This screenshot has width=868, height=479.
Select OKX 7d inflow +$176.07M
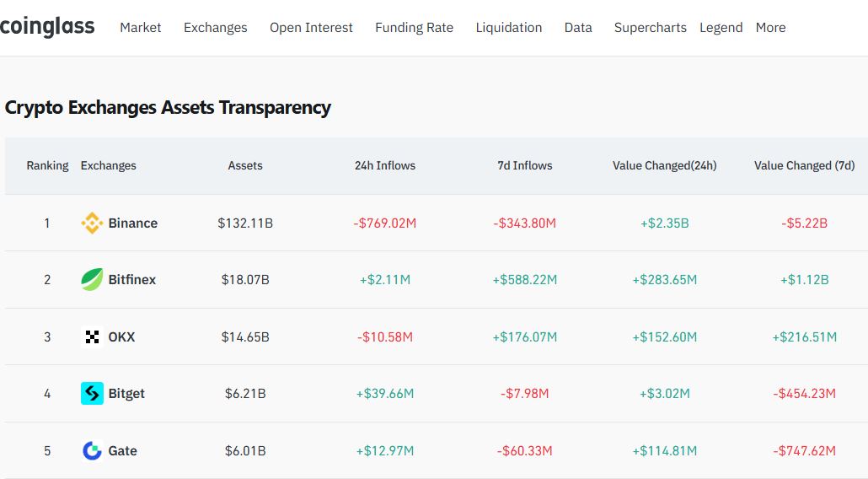525,336
